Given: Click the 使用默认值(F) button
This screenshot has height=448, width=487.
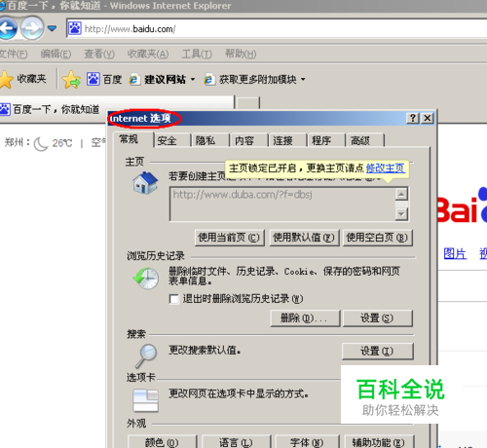Looking at the screenshot, I should pyautogui.click(x=304, y=238).
